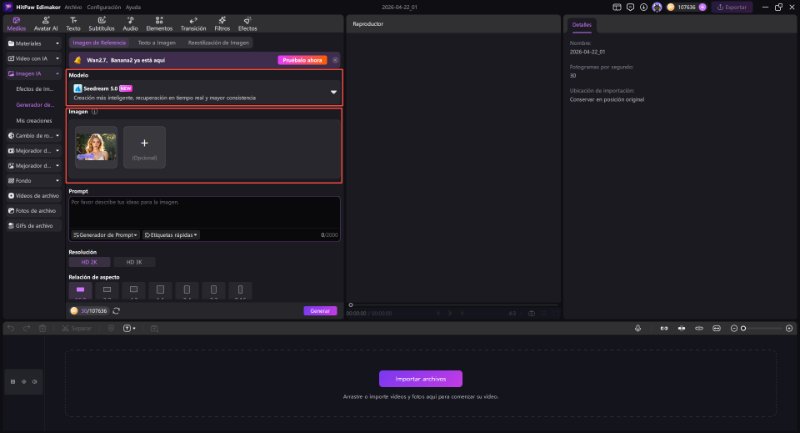Click the Generar button
The height and width of the screenshot is (433, 800).
pos(320,311)
